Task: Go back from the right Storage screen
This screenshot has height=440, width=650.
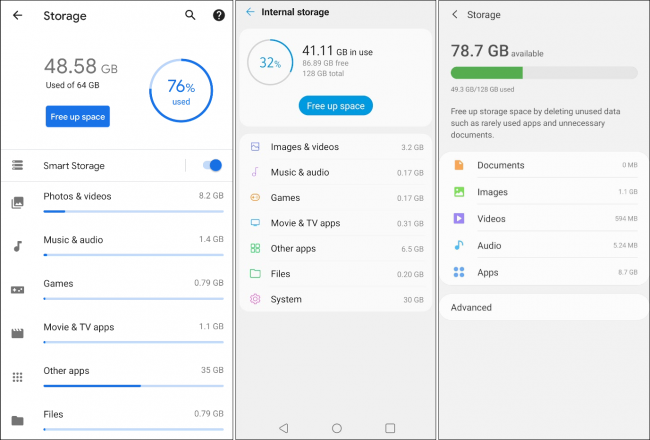Action: [x=455, y=15]
